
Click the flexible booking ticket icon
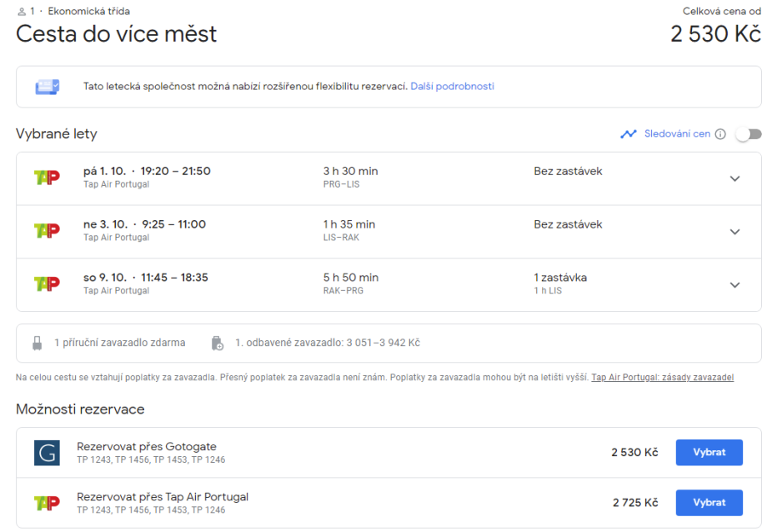(x=47, y=87)
